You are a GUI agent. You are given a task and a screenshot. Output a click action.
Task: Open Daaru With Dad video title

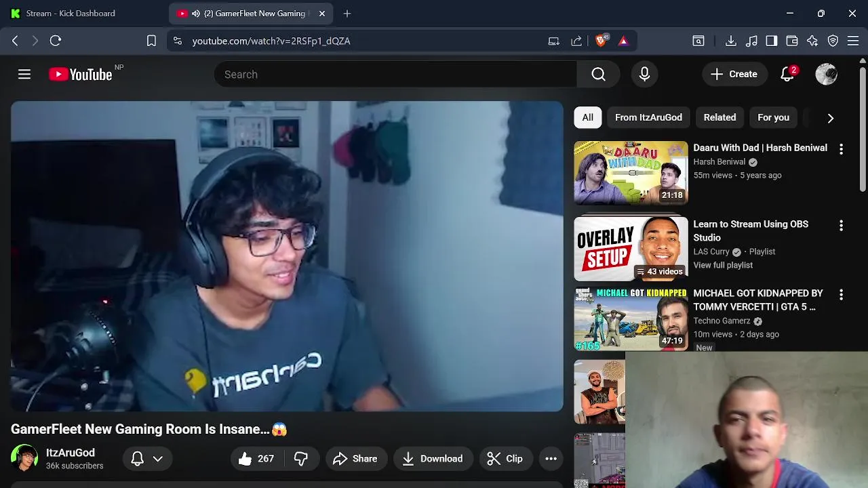tap(760, 148)
